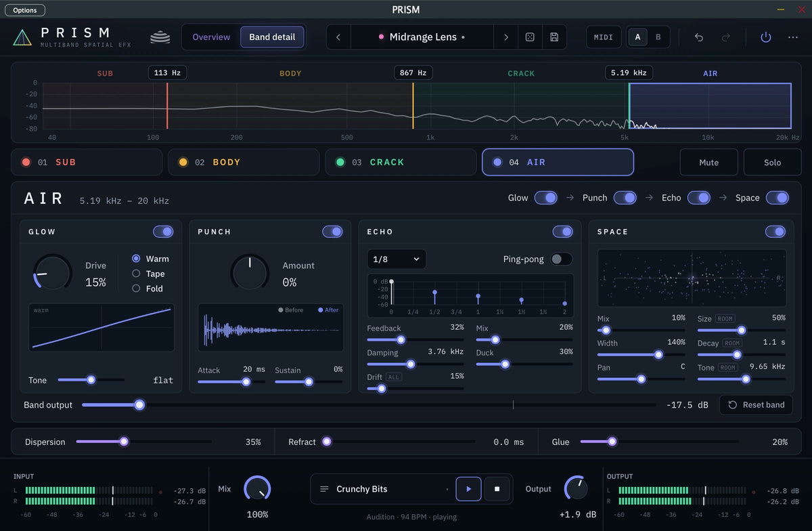
Task: Click the Band output slider handle
Action: (139, 405)
